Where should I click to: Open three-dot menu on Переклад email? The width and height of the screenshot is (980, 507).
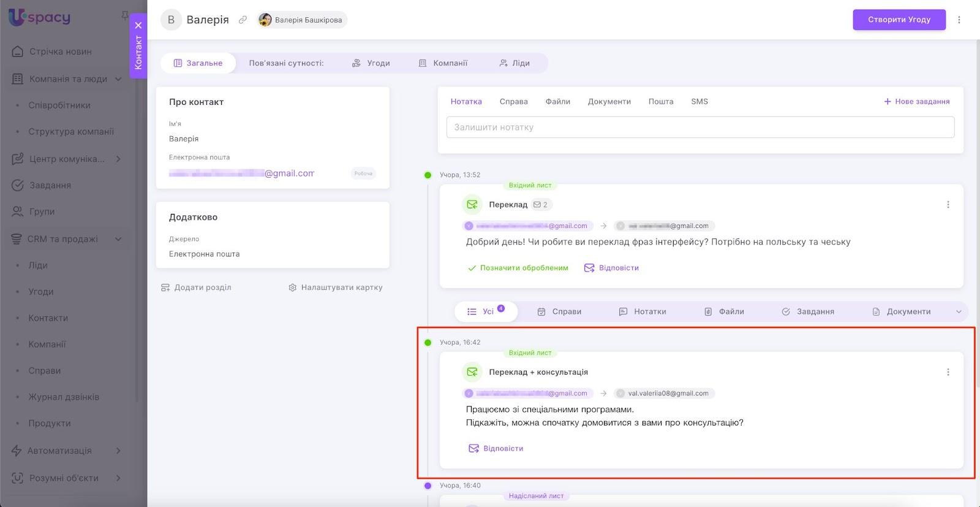pos(948,205)
